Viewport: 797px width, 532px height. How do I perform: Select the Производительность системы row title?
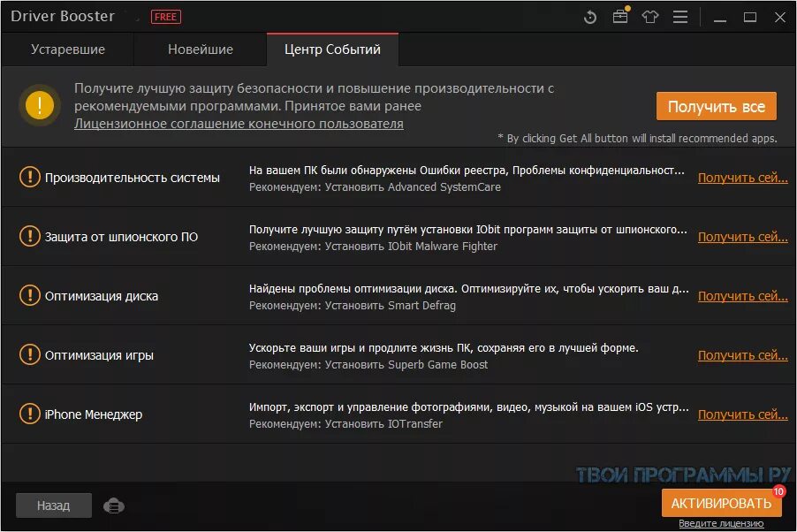click(133, 178)
